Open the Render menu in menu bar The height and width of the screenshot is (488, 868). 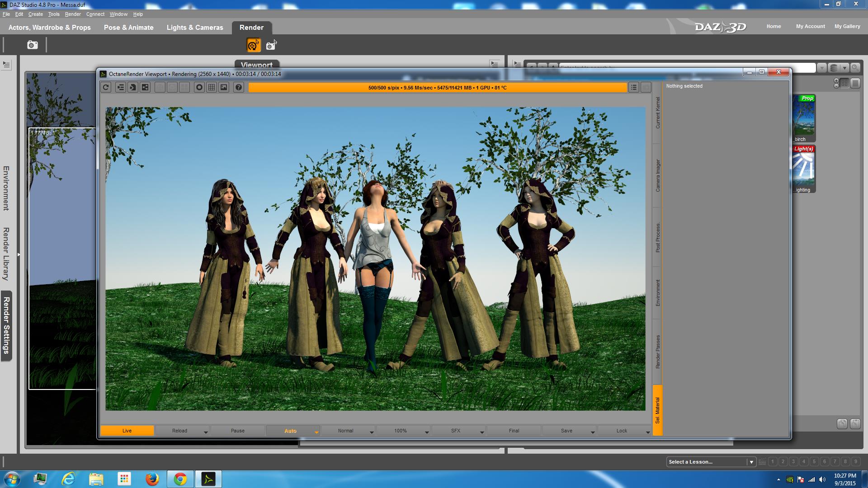click(73, 14)
